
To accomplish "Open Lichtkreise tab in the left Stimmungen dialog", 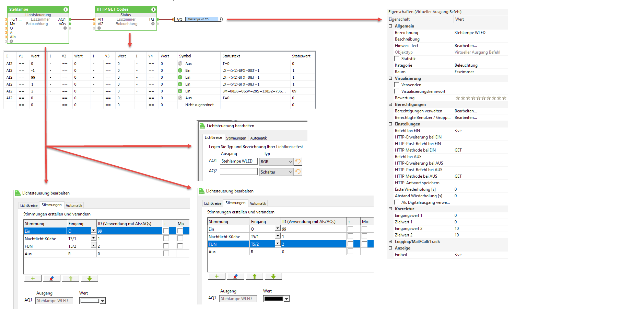I will pyautogui.click(x=29, y=206).
